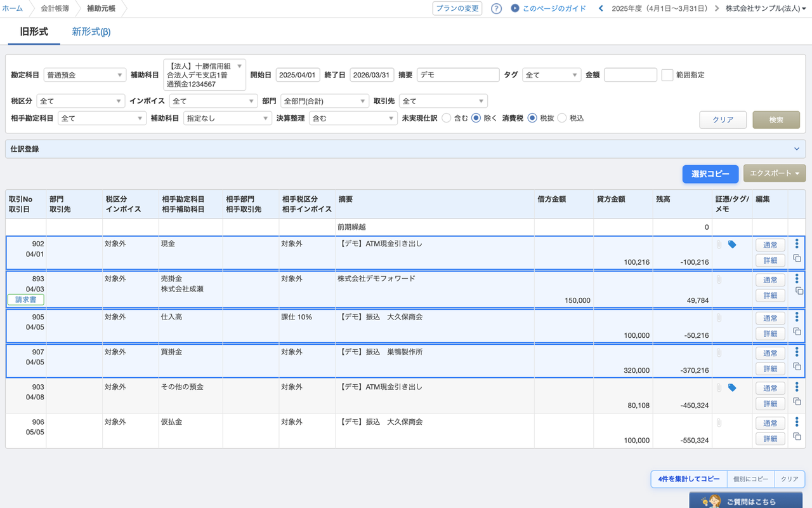Open the 取引先 dropdown
Screen dimensions: 812x508
click(x=443, y=101)
